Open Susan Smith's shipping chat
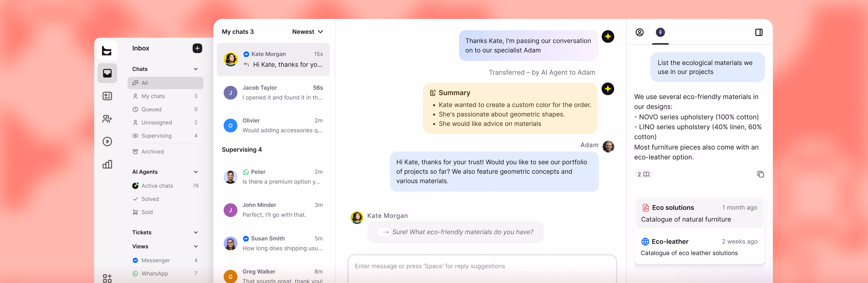Viewport: 868px width, 283px height. pos(273,243)
